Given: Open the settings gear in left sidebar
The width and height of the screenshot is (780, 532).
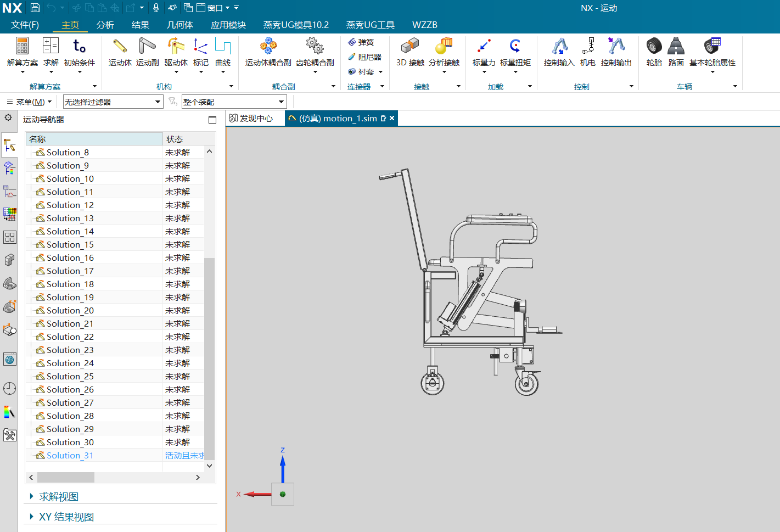Looking at the screenshot, I should pyautogui.click(x=8, y=118).
